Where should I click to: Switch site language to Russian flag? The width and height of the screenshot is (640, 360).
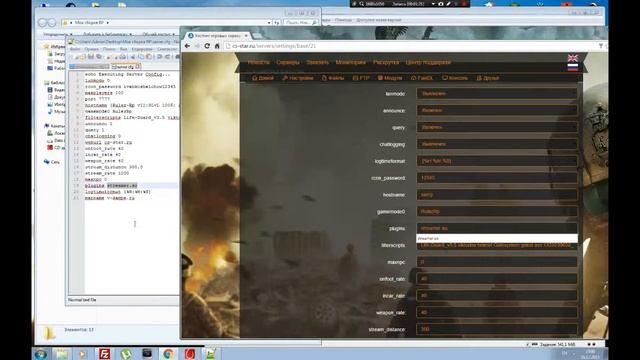point(573,67)
